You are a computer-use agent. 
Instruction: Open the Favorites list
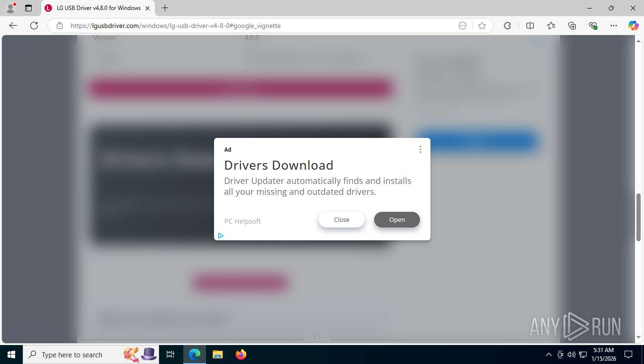551,26
